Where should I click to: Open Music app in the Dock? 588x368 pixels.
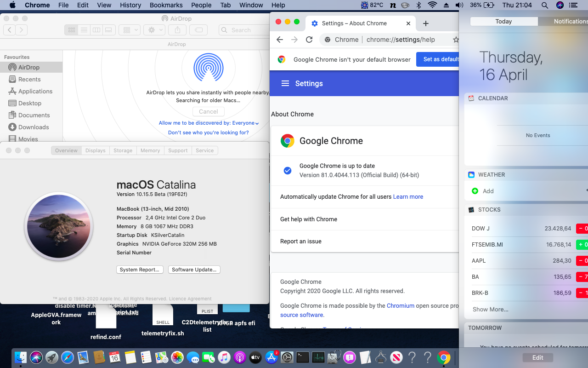(x=224, y=357)
